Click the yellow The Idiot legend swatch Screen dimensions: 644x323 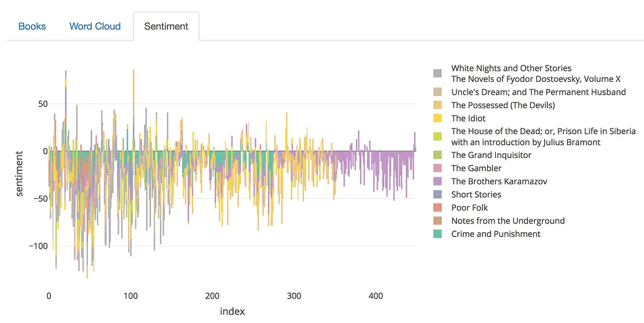coord(437,118)
